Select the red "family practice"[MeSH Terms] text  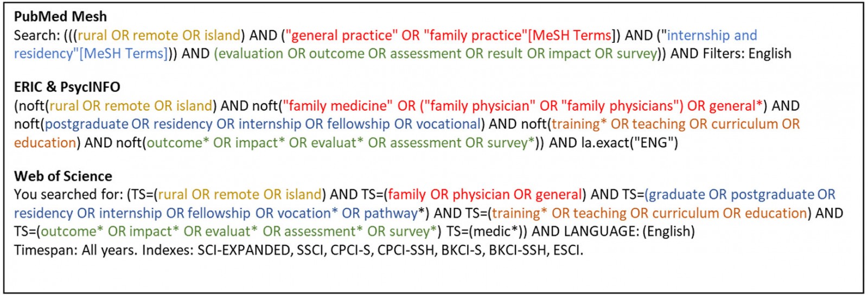518,35
